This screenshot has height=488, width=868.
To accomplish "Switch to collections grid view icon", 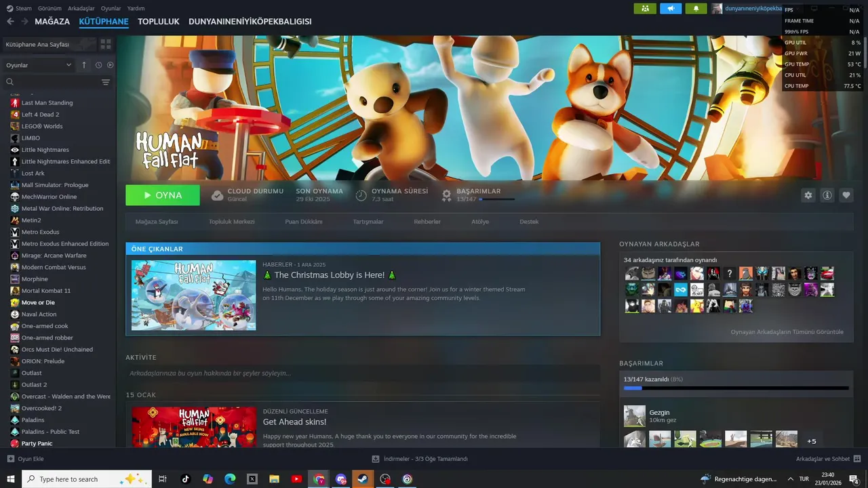I will pyautogui.click(x=106, y=44).
